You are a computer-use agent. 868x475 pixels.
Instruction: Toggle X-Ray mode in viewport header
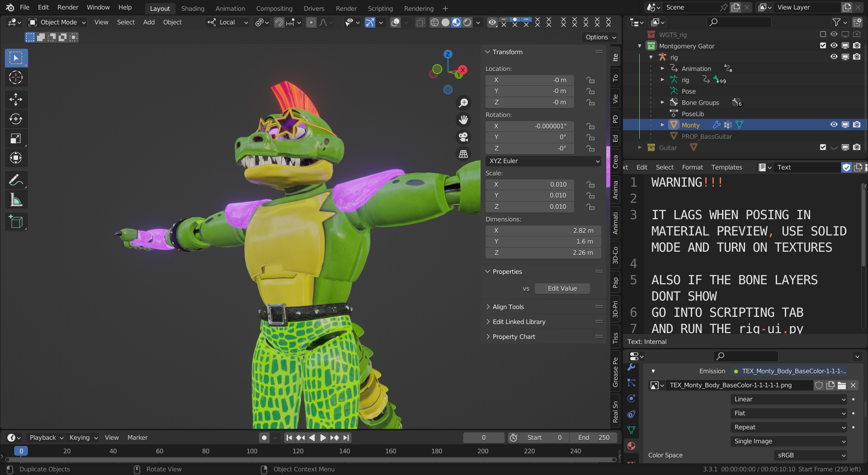420,22
